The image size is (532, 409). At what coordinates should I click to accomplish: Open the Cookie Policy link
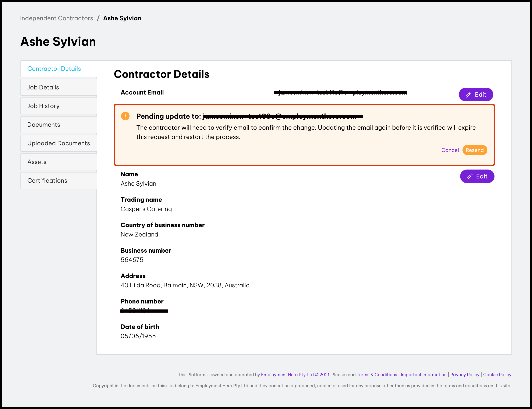tap(497, 374)
